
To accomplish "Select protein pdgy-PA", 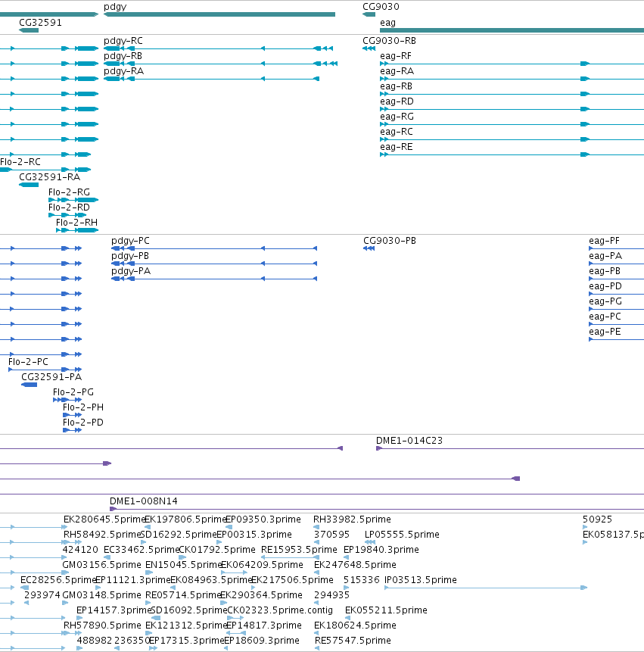I will [214, 279].
